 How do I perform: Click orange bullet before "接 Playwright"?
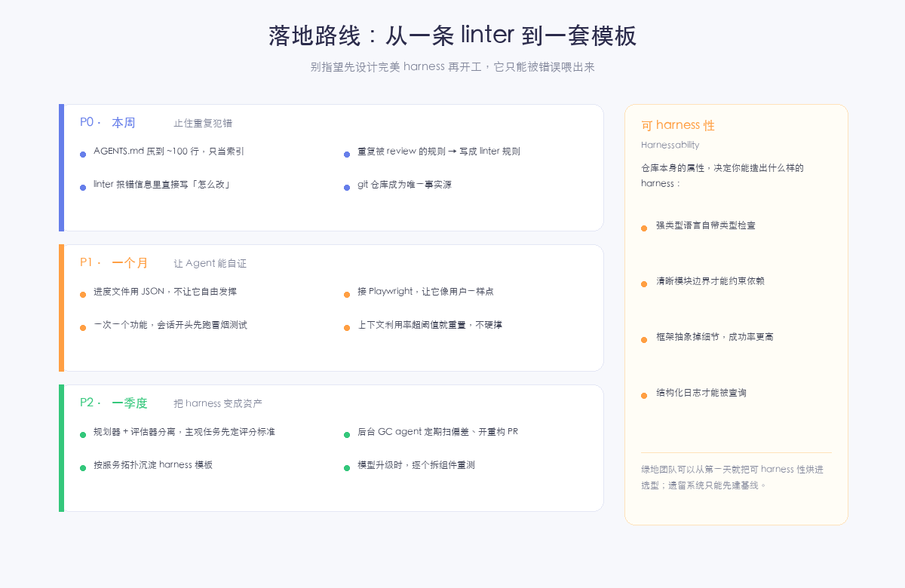coord(347,295)
